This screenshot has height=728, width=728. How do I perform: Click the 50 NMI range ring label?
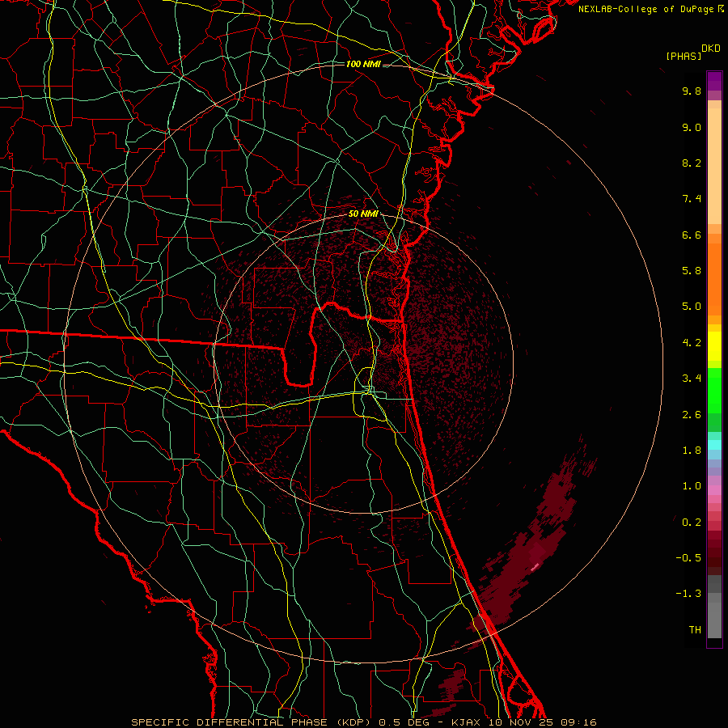(x=363, y=214)
